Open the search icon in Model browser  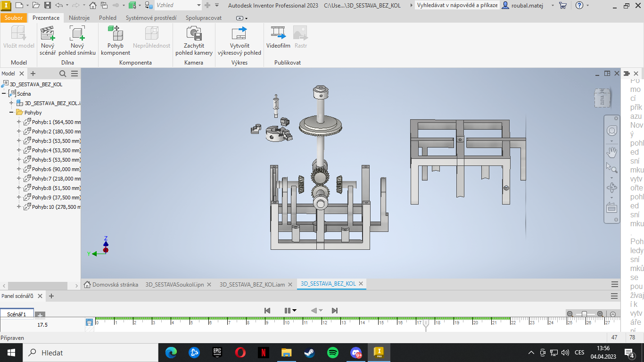coord(63,74)
